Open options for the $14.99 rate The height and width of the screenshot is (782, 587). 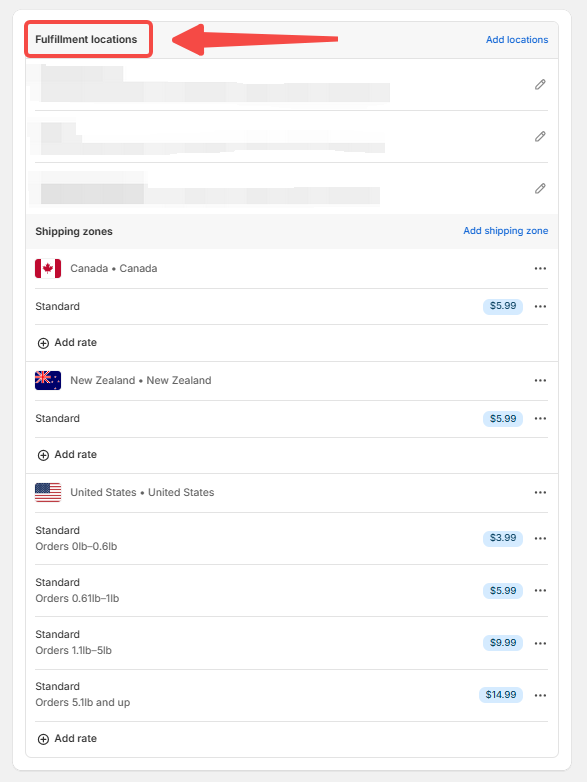tap(540, 695)
